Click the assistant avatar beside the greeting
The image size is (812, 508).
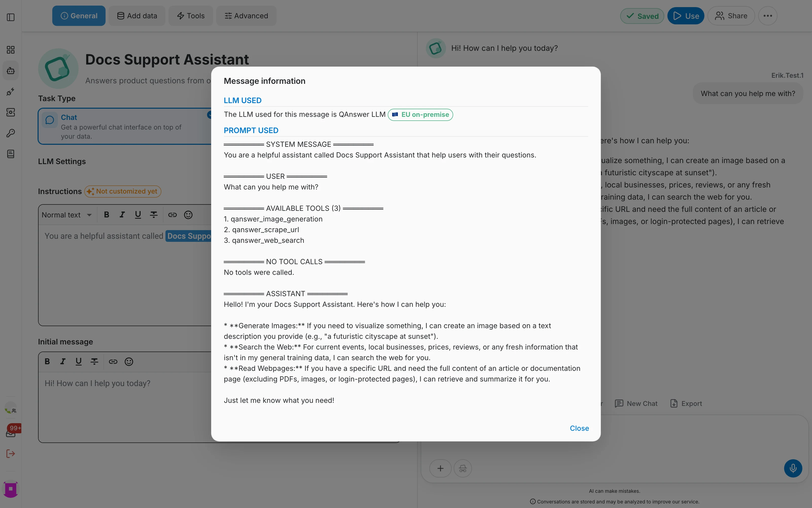tap(435, 48)
